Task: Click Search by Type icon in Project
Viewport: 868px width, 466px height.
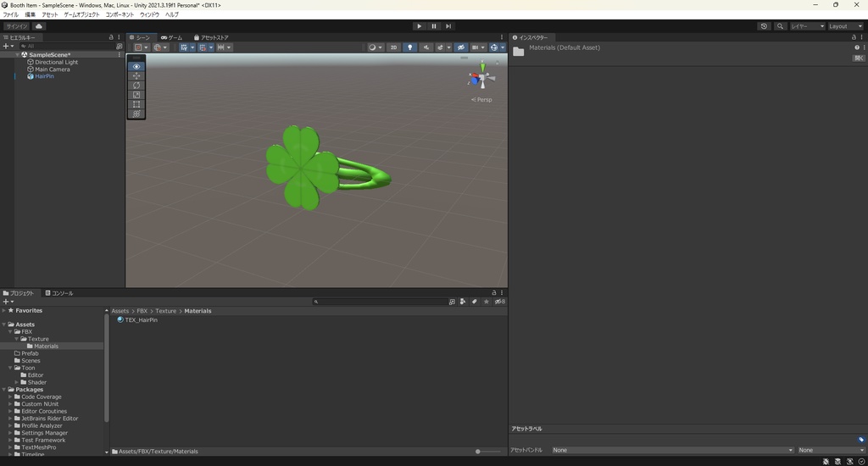Action: 463,302
